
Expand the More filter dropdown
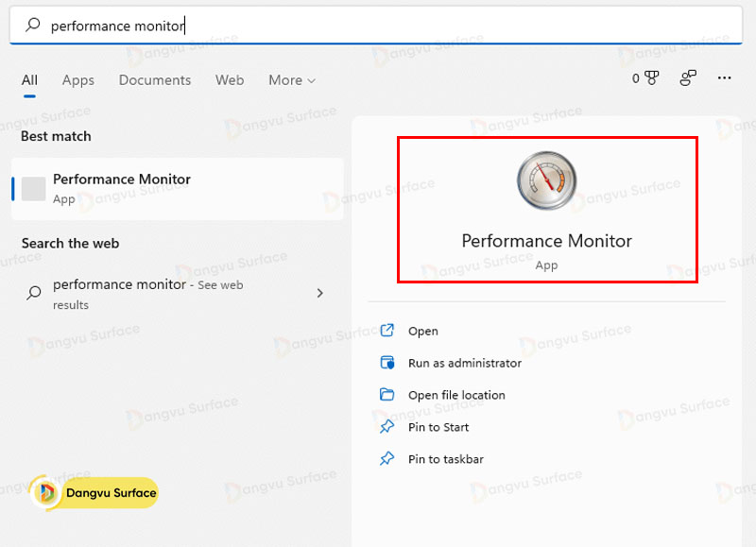pos(291,80)
